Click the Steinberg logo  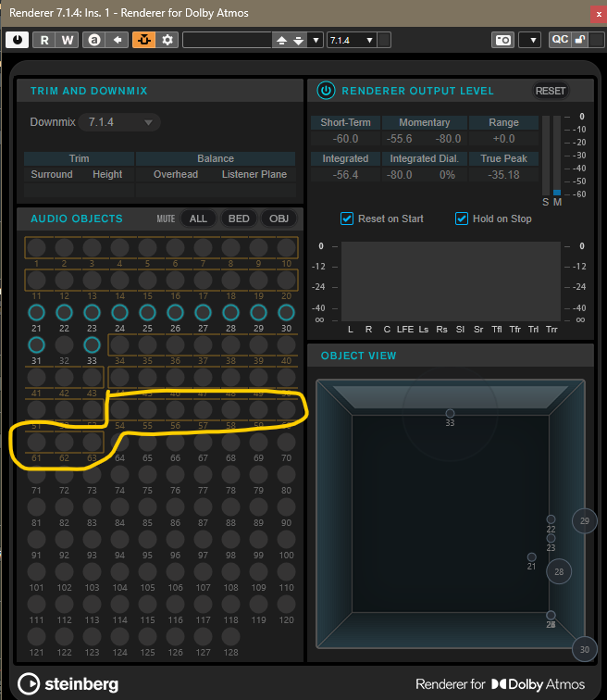[x=68, y=683]
